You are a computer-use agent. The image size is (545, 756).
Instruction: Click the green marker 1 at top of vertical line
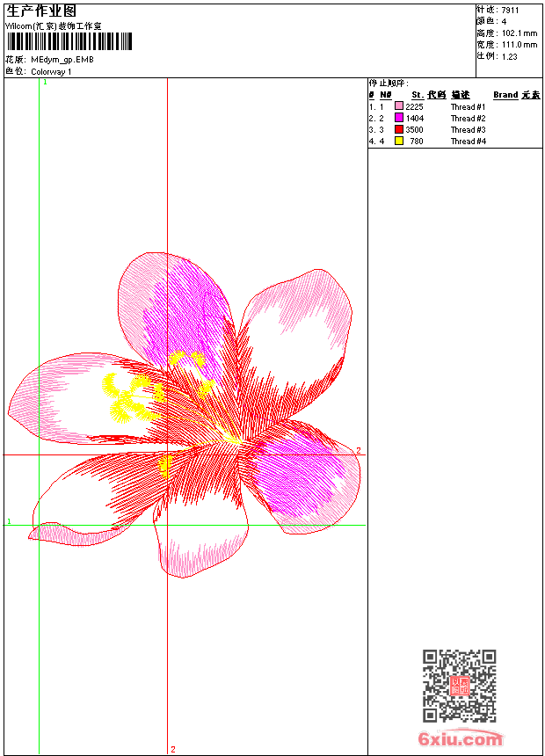(x=45, y=82)
